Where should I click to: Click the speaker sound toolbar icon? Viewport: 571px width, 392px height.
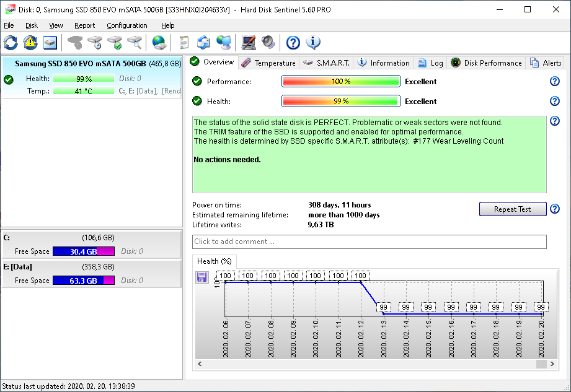click(x=268, y=43)
